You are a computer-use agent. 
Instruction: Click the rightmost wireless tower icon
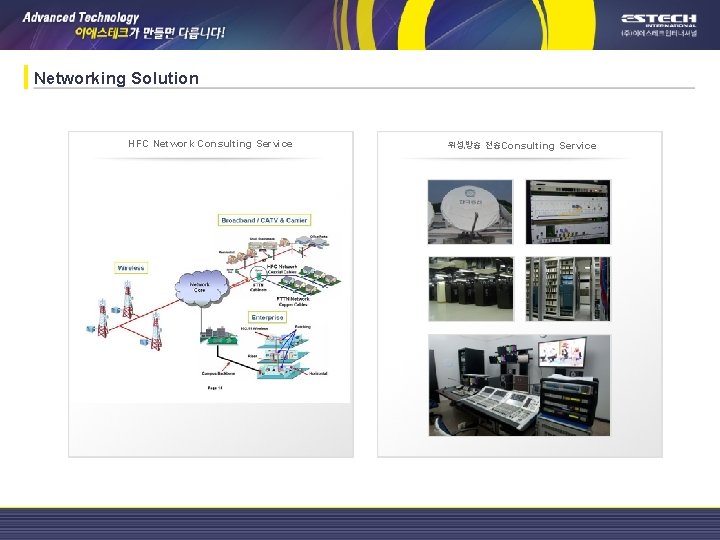[156, 332]
